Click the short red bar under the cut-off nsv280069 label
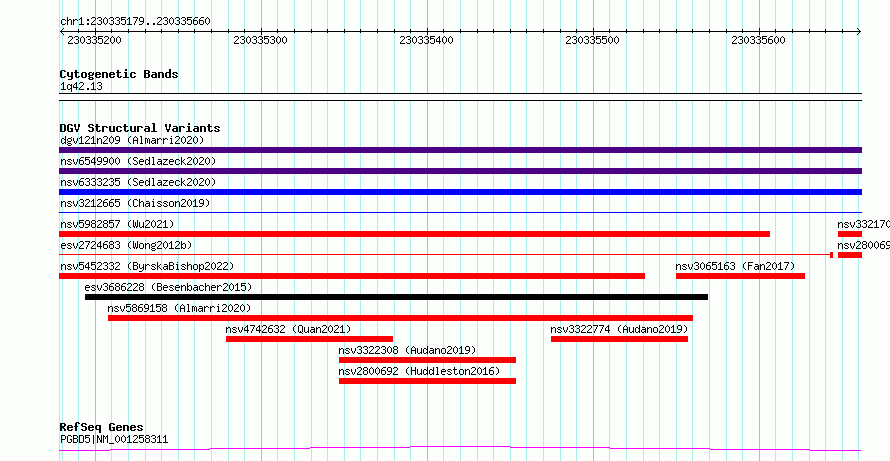The height and width of the screenshot is (461, 890). 850,255
